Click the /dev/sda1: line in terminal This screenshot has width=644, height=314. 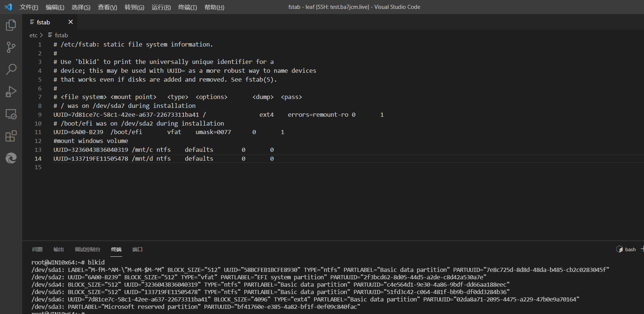[x=320, y=270]
